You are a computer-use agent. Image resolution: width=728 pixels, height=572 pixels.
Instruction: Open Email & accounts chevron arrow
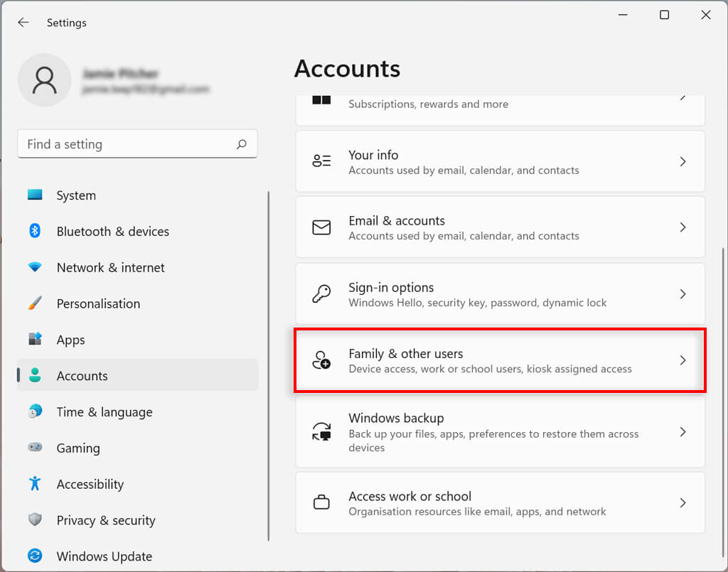pyautogui.click(x=682, y=227)
